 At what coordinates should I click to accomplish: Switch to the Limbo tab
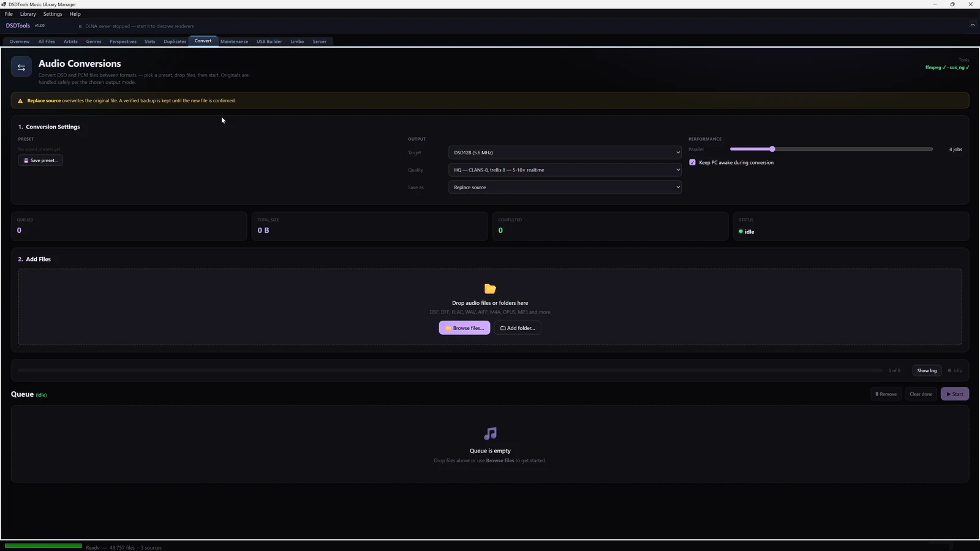tap(297, 42)
